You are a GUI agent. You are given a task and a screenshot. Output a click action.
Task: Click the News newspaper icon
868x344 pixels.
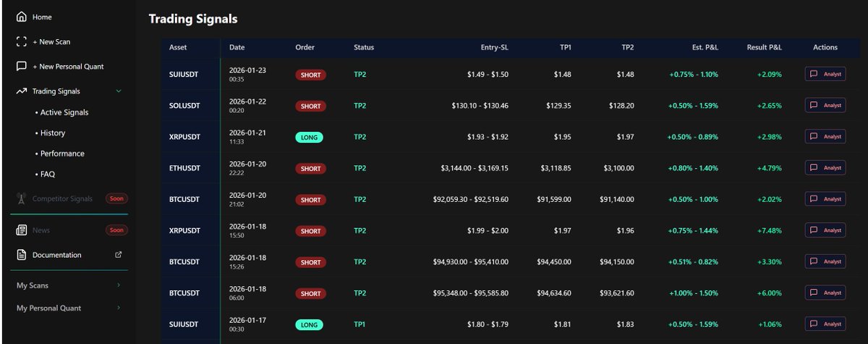coord(22,230)
